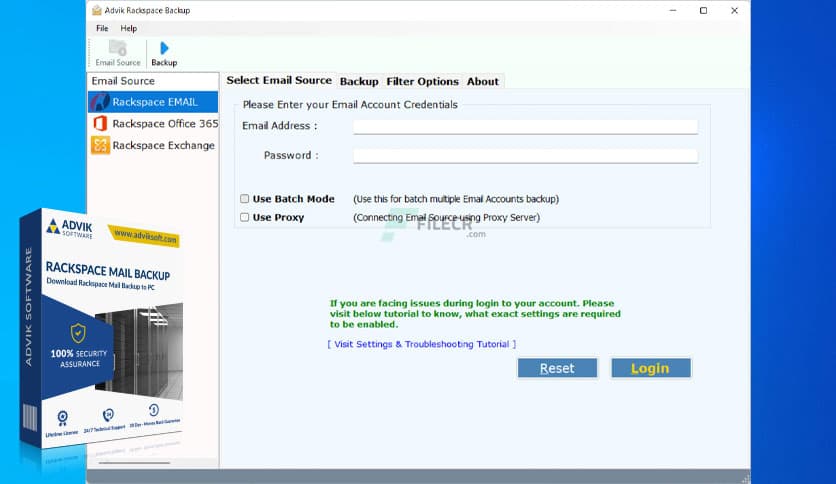Focus the Password input field
The width and height of the screenshot is (836, 484).
(525, 156)
